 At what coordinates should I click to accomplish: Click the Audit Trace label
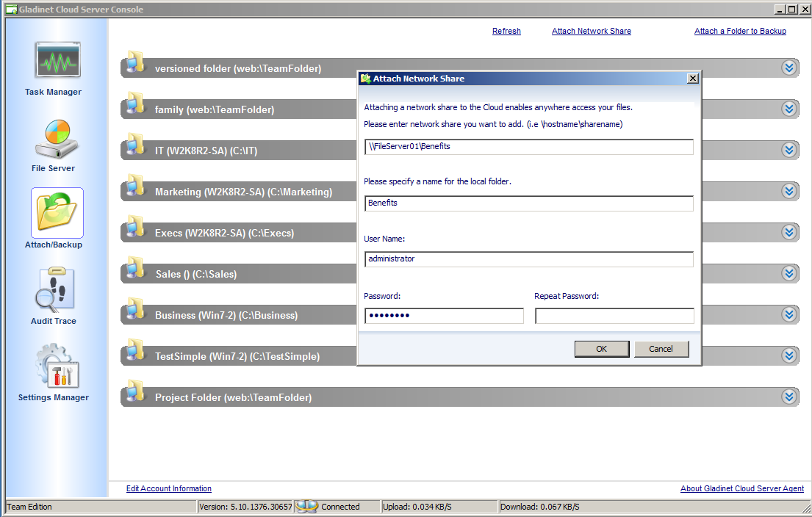tap(54, 322)
